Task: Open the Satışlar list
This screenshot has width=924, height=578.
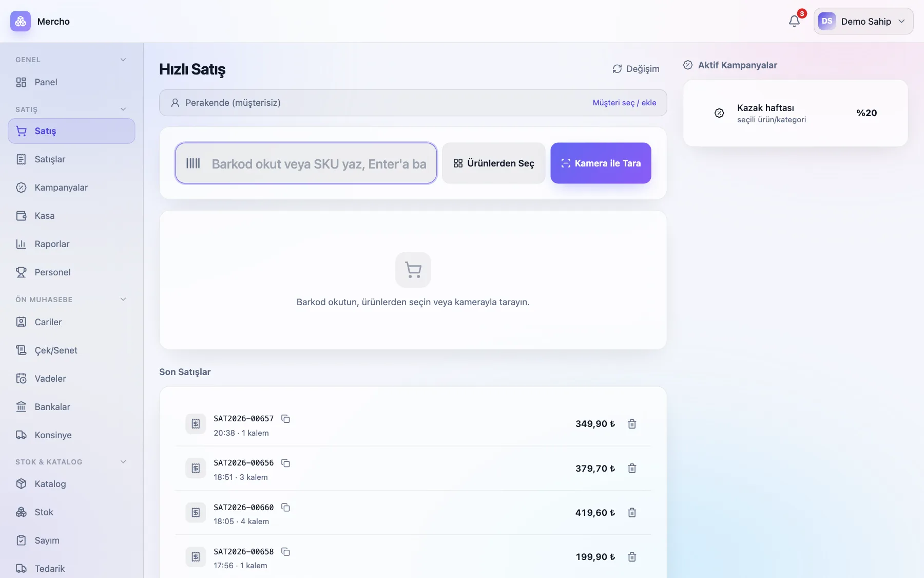Action: 71,159
